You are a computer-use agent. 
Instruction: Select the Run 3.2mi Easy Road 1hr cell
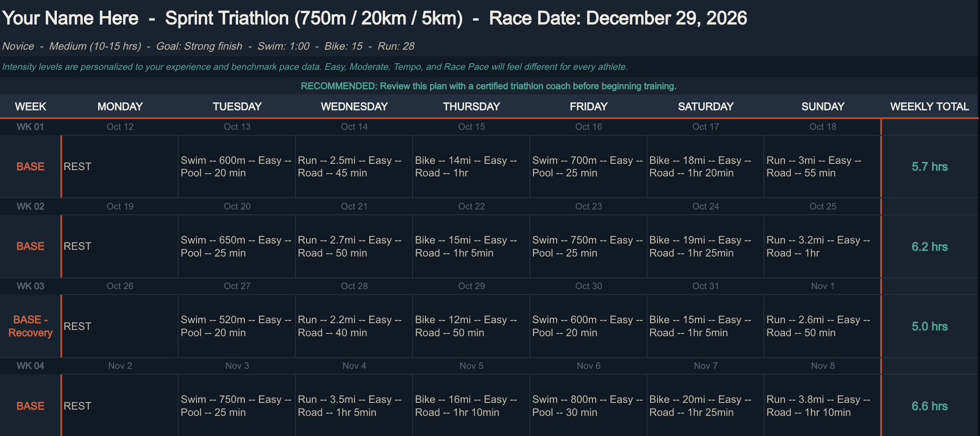click(822, 246)
